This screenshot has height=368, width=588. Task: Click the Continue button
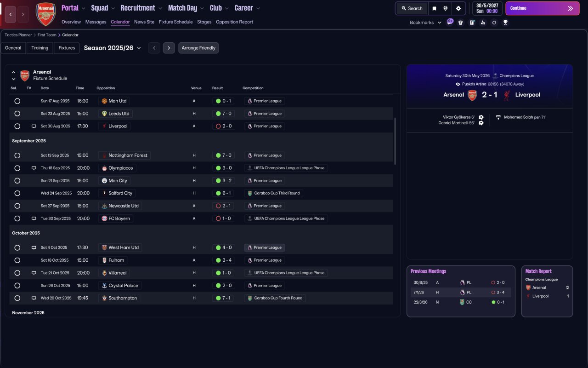pyautogui.click(x=543, y=8)
